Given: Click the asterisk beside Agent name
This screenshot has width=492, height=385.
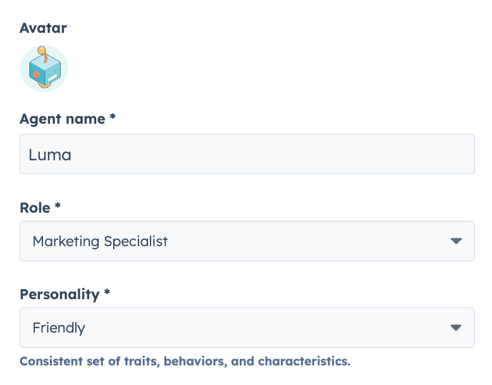Looking at the screenshot, I should tap(113, 116).
